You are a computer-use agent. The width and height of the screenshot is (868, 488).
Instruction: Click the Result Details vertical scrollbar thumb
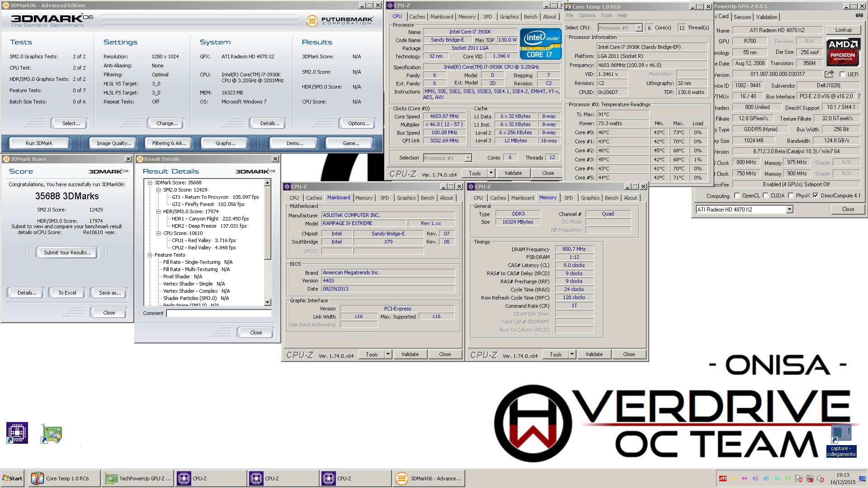pyautogui.click(x=268, y=224)
